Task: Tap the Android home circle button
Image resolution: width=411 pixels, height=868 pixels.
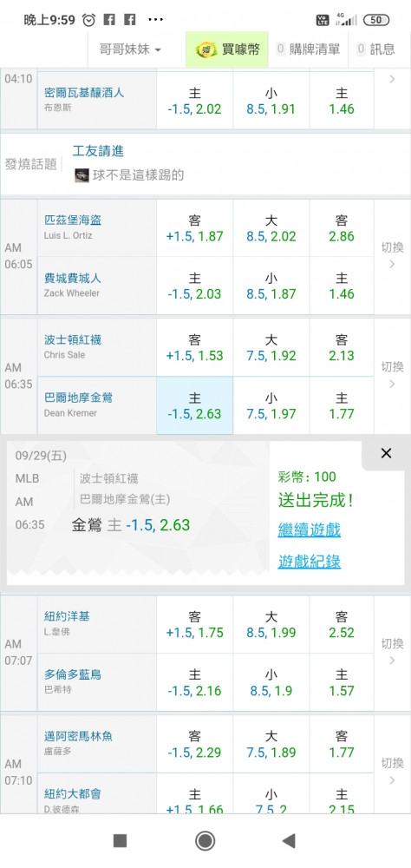Action: click(205, 841)
